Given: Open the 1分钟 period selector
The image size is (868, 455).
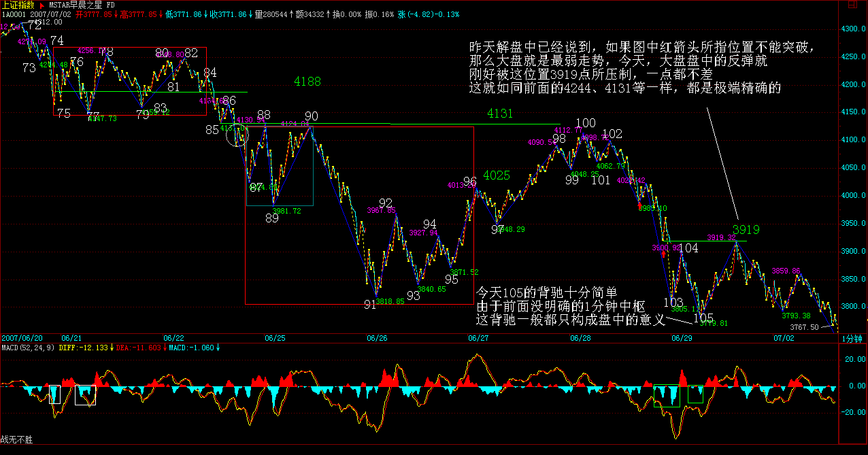Looking at the screenshot, I should click(x=852, y=338).
